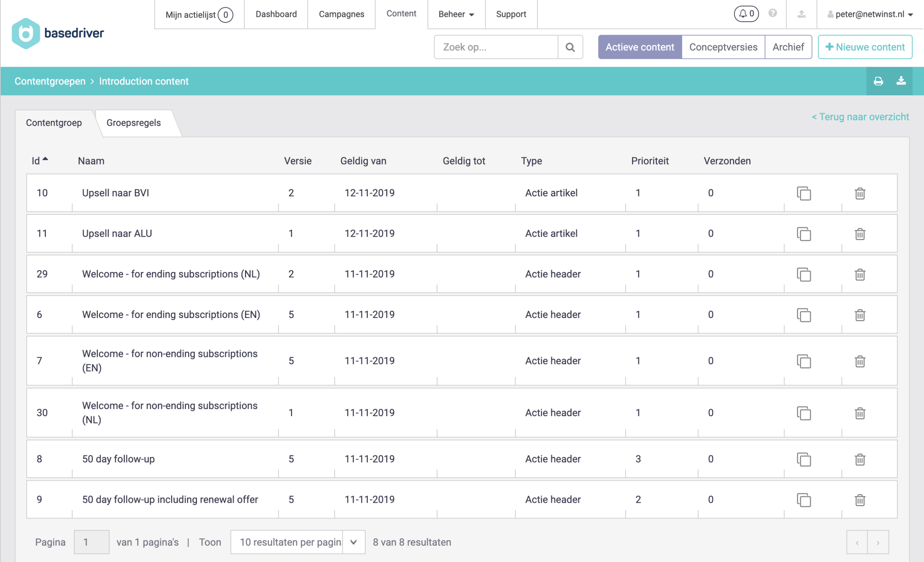The height and width of the screenshot is (562, 924).
Task: Copy 50 day follow-up including renewal offer
Action: point(803,500)
